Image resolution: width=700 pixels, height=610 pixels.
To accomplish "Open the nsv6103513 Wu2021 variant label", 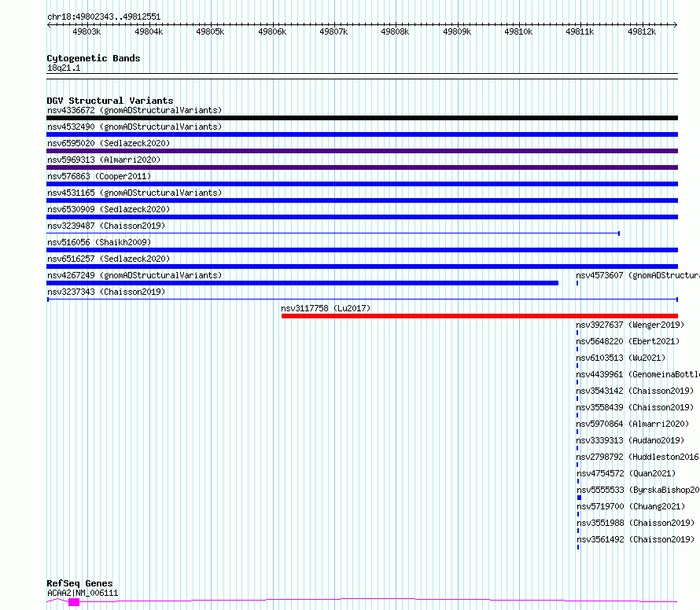I will [621, 358].
